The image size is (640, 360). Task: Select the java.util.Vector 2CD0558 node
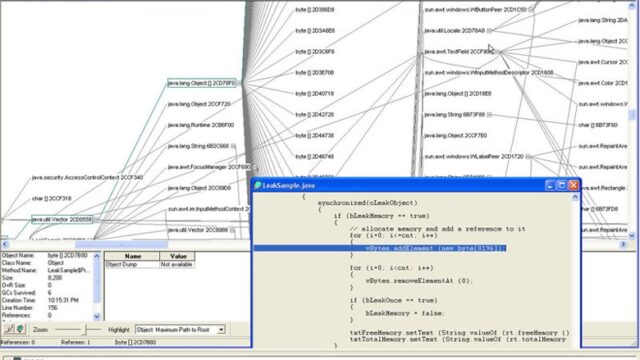pyautogui.click(x=62, y=220)
